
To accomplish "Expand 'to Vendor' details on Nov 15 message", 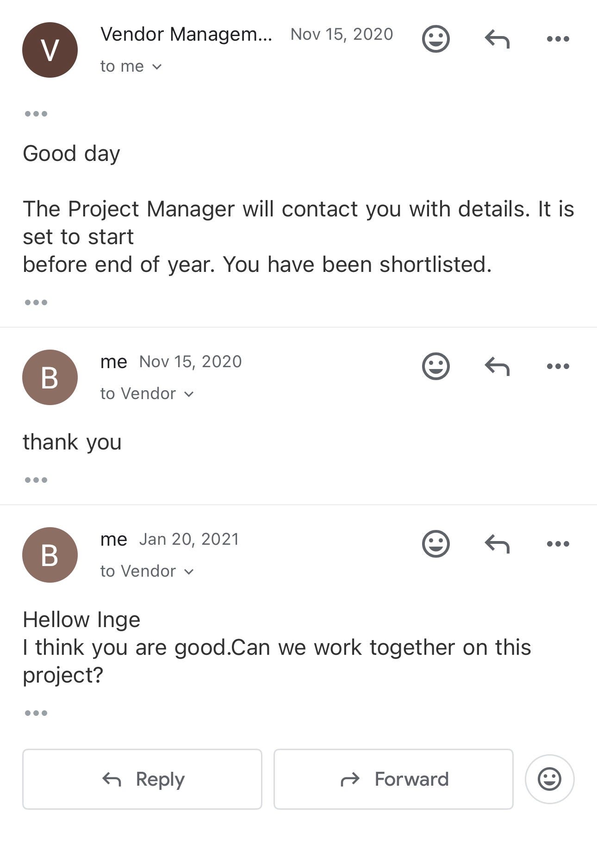I will tap(147, 394).
